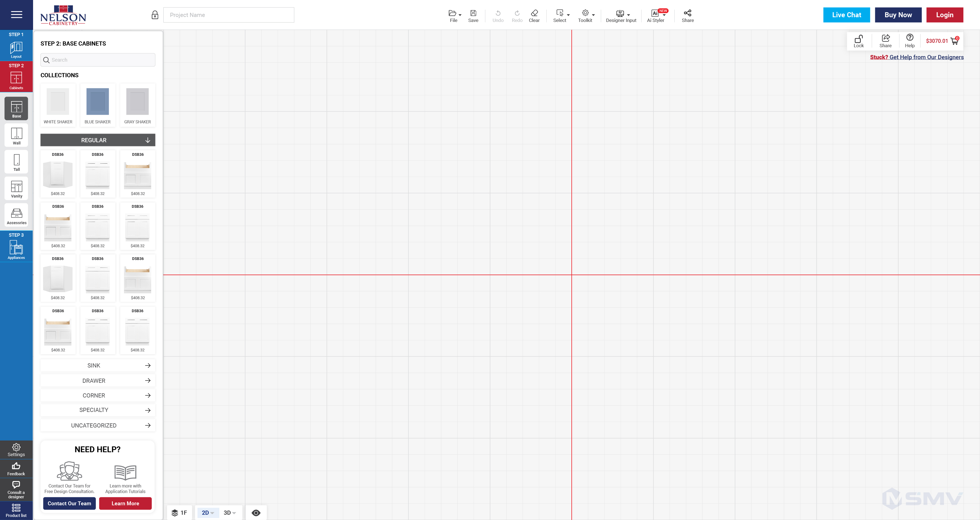Collapse the REGULAR cabinets section
The height and width of the screenshot is (520, 980).
[148, 140]
